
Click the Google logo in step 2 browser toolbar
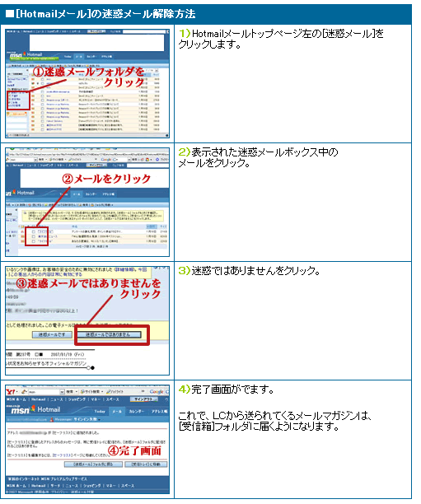click(105, 159)
